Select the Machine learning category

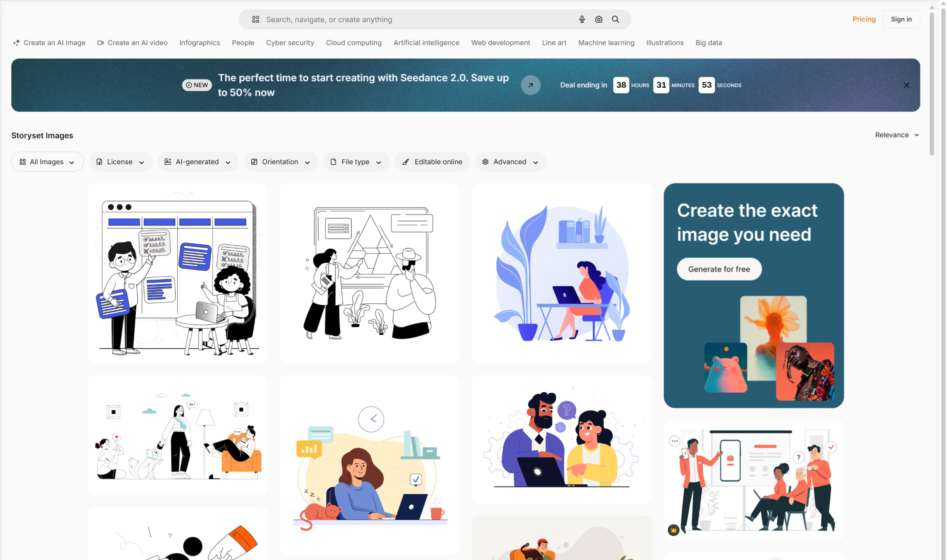[x=606, y=43]
